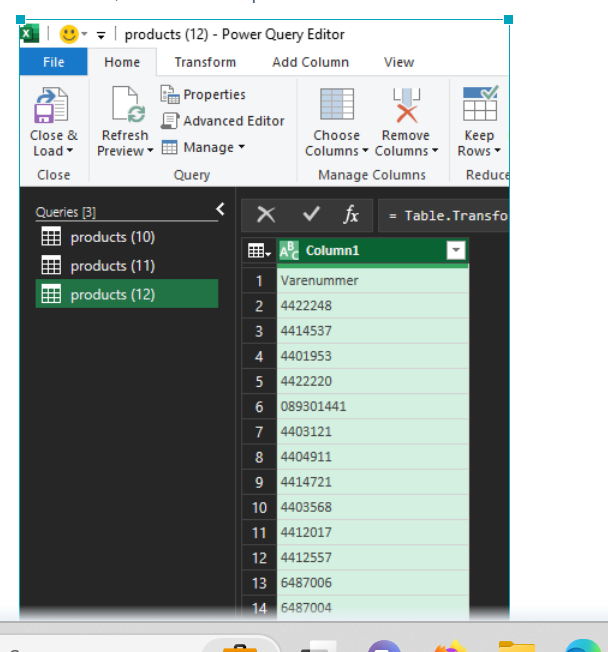Viewport: 608px width, 652px height.
Task: Collapse the Queries pane with chevron
Action: (220, 209)
